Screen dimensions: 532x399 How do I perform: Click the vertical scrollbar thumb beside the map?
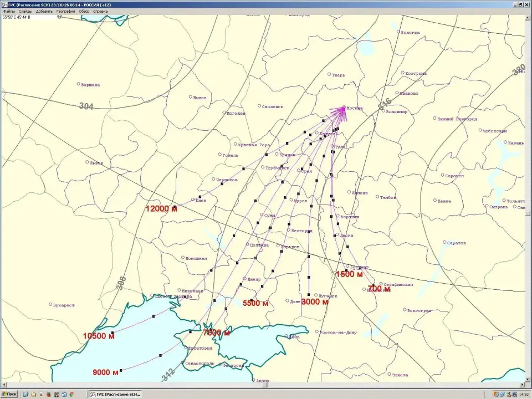click(x=528, y=213)
